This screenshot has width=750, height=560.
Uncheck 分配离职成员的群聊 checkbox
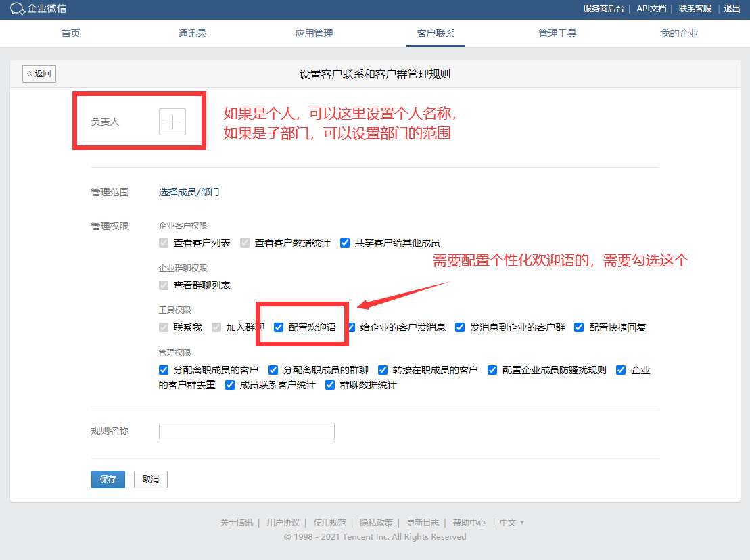coord(273,370)
